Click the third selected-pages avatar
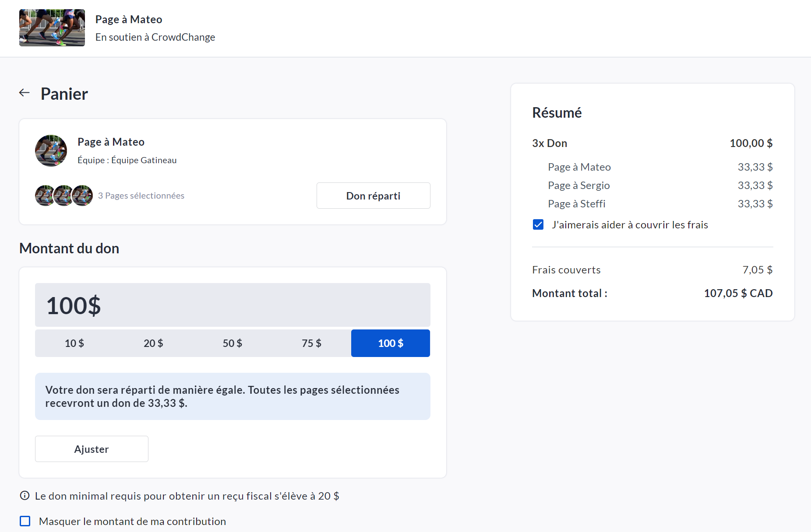The width and height of the screenshot is (811, 532). point(83,196)
